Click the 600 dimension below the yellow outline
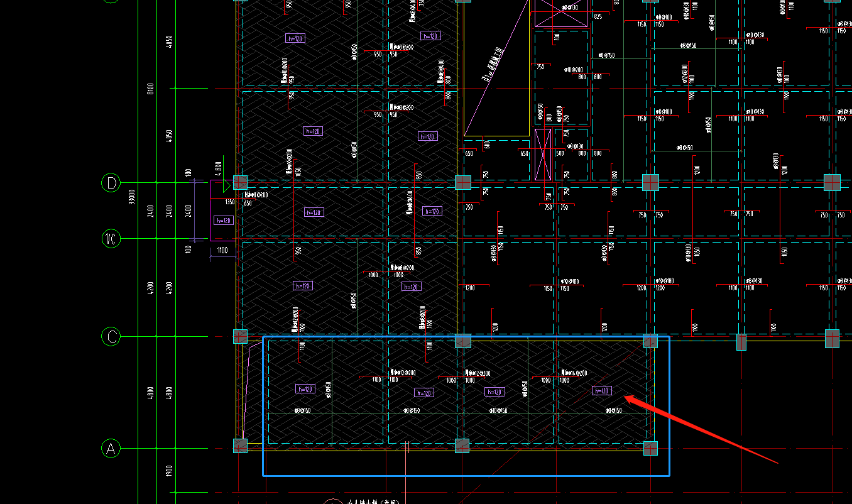 [487, 144]
